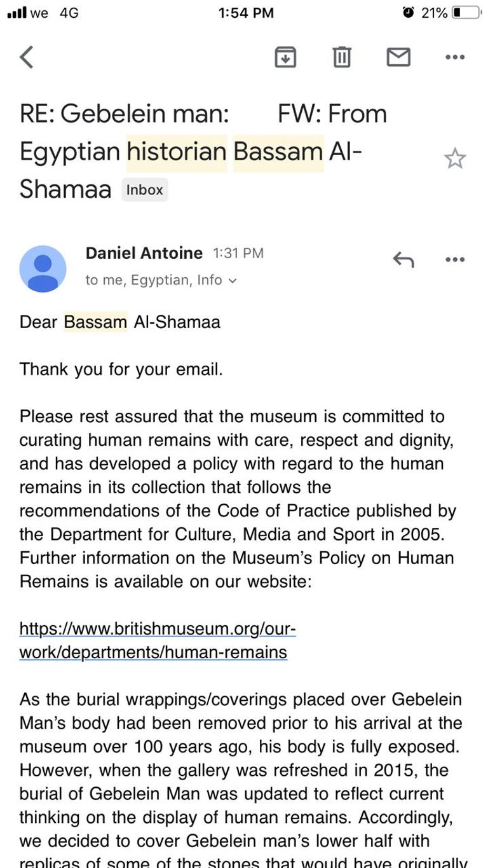Mark the email as unread
Image resolution: width=488 pixels, height=868 pixels.
pos(398,57)
